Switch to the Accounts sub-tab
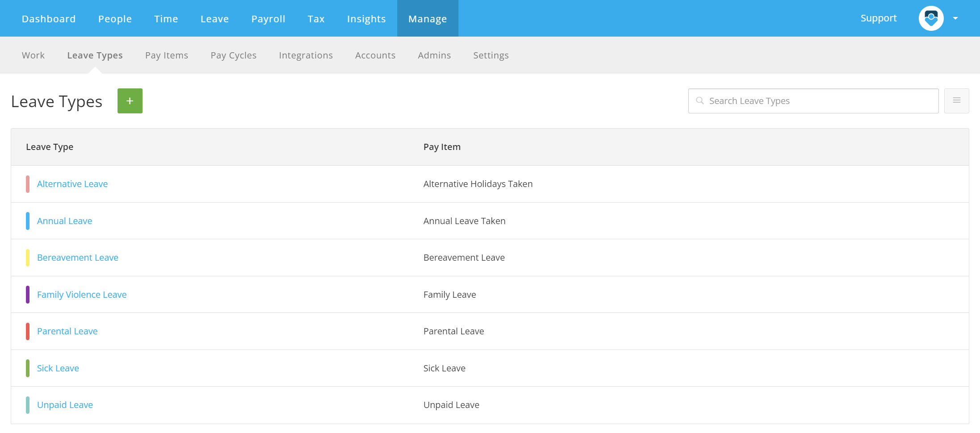The height and width of the screenshot is (433, 980). tap(375, 55)
